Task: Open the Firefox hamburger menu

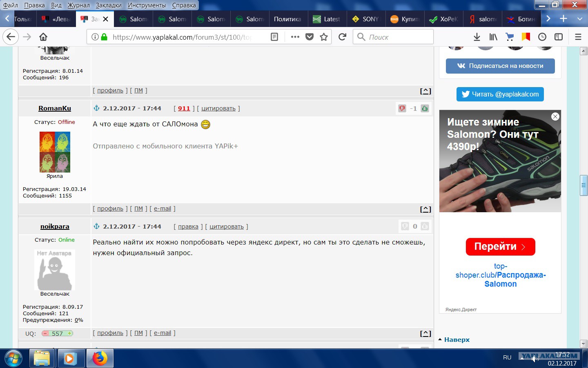Action: coord(578,37)
